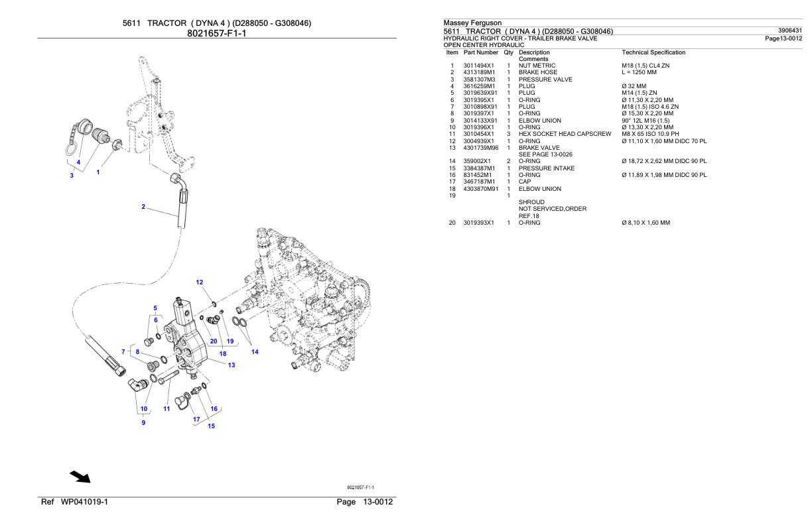Click the Part Number column header
This screenshot has height=525, width=812.
click(481, 52)
